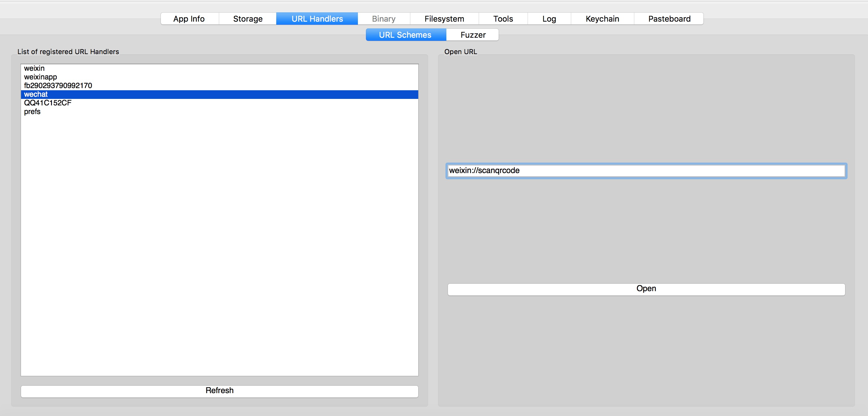Switch to the Pasteboard tab

pos(669,19)
